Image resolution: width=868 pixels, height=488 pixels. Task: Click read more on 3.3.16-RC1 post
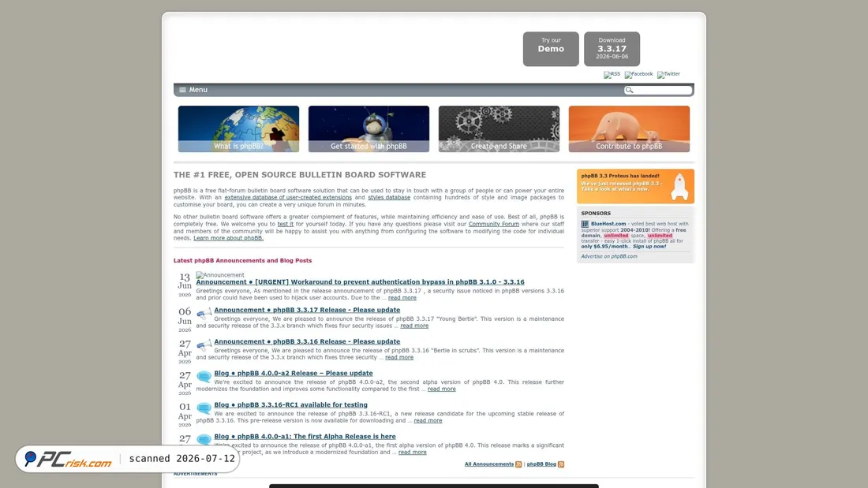428,420
